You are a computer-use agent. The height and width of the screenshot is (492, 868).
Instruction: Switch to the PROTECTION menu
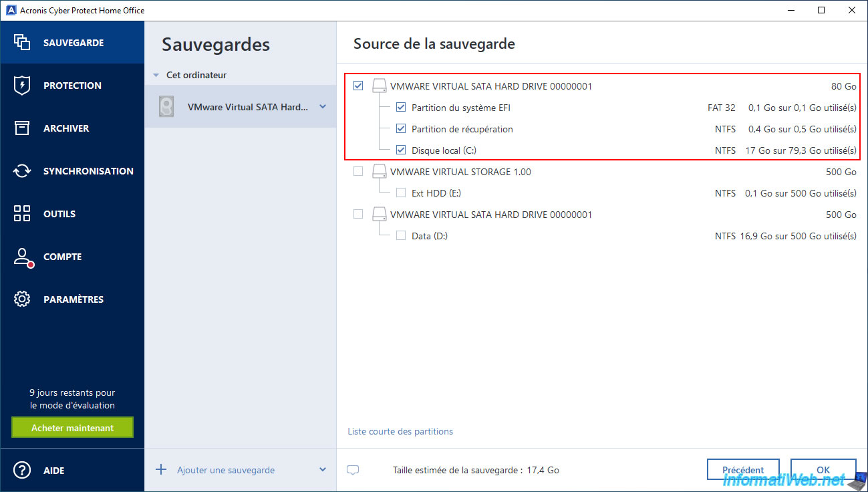pyautogui.click(x=72, y=86)
